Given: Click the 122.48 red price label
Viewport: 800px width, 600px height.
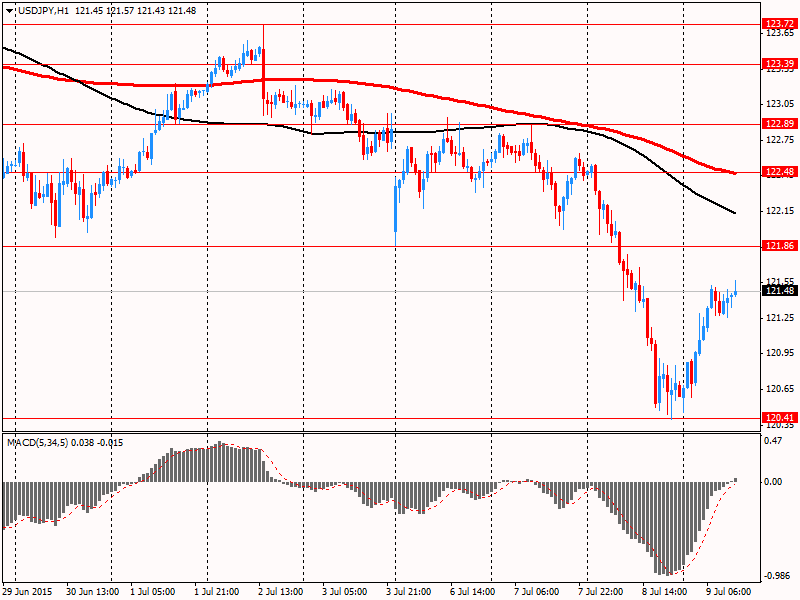Looking at the screenshot, I should pyautogui.click(x=780, y=172).
